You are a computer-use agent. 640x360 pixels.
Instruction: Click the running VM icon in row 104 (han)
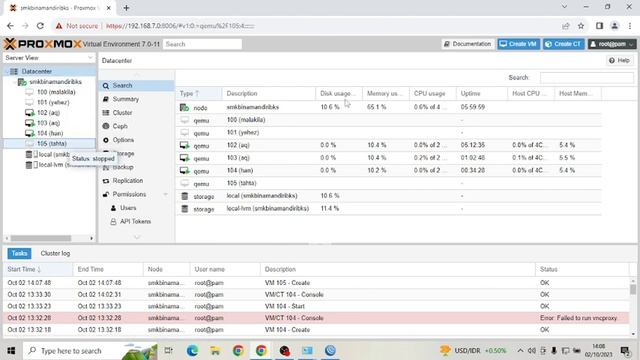184,171
